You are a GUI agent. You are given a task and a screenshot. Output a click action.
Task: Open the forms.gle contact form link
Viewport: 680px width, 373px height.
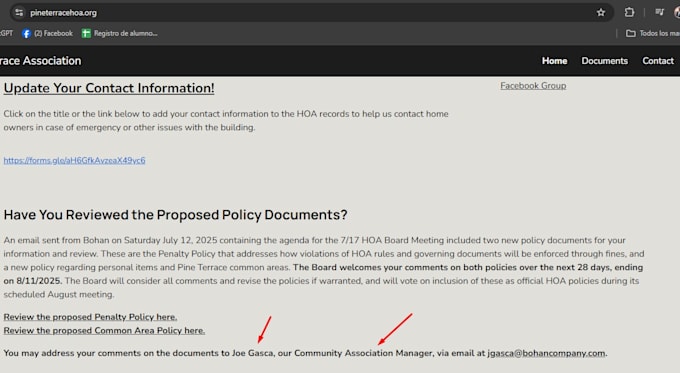coord(75,160)
